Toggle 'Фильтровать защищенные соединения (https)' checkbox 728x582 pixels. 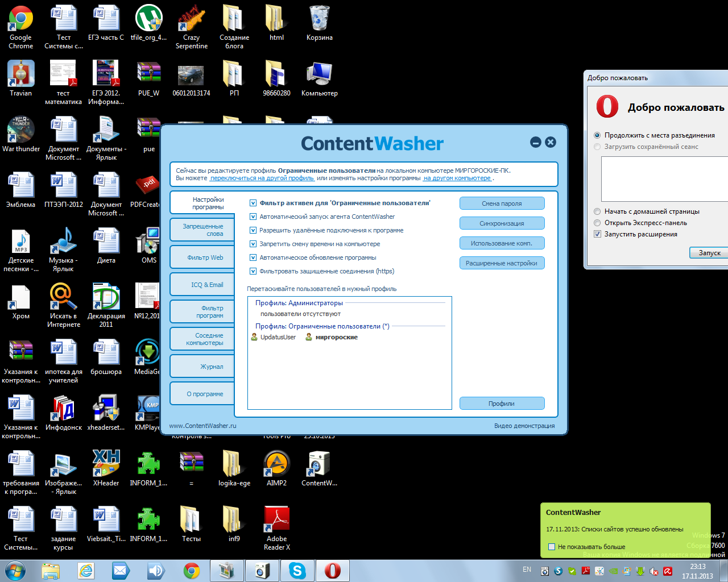[253, 271]
